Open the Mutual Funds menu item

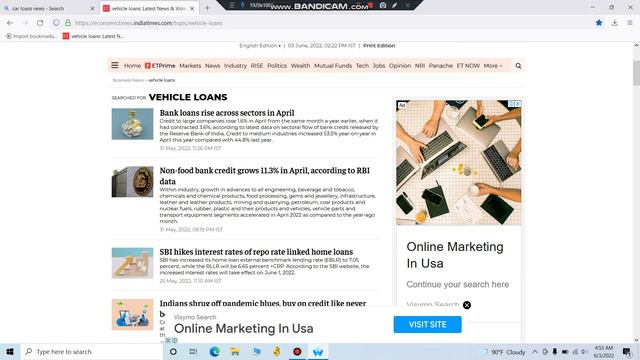click(x=333, y=66)
